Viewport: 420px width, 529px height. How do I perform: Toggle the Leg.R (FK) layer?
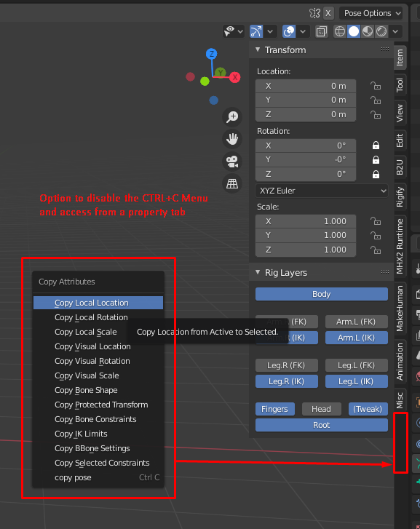pyautogui.click(x=286, y=365)
